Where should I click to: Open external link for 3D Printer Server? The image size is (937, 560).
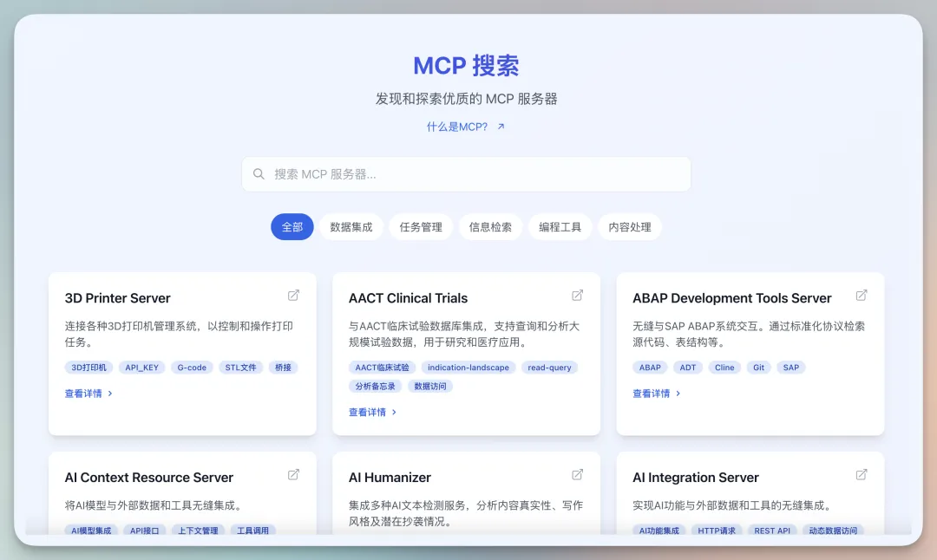click(293, 296)
